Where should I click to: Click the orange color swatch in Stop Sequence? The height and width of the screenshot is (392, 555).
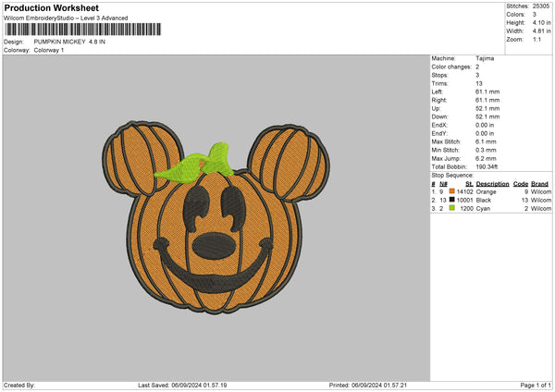(x=450, y=191)
